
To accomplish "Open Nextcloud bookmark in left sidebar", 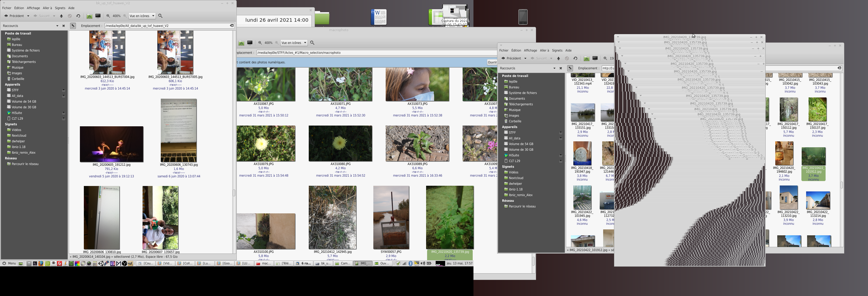I will (19, 135).
